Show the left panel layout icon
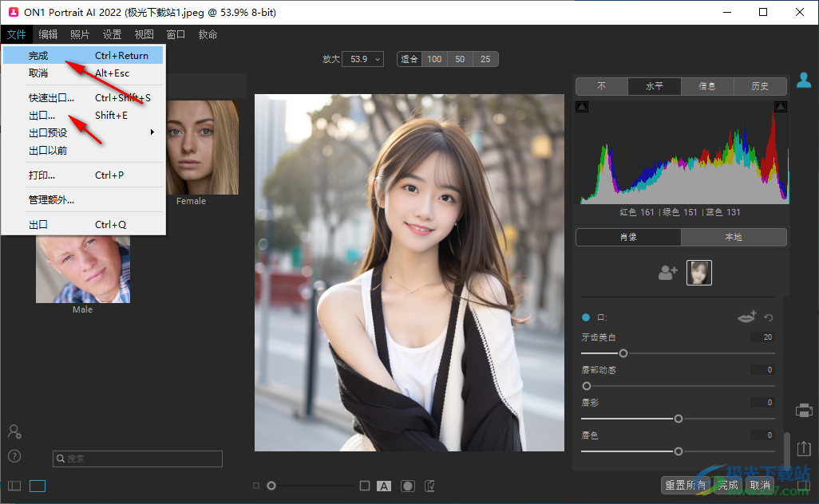This screenshot has height=504, width=819. (x=14, y=486)
